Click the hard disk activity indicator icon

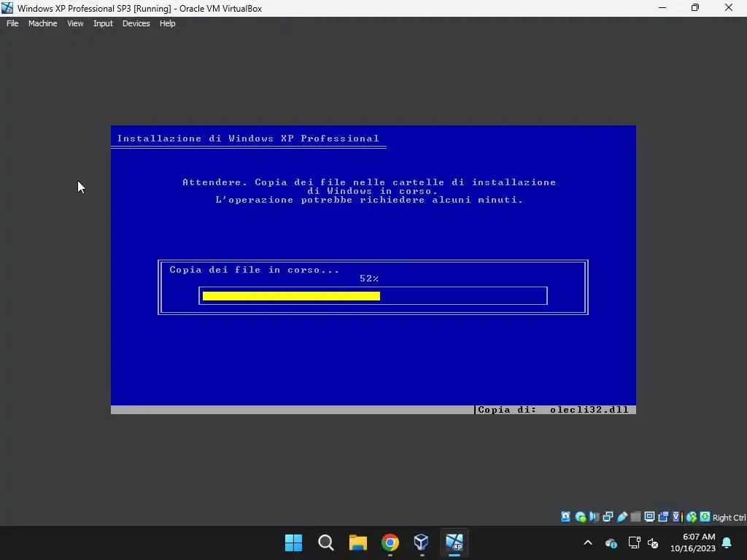[x=565, y=517]
